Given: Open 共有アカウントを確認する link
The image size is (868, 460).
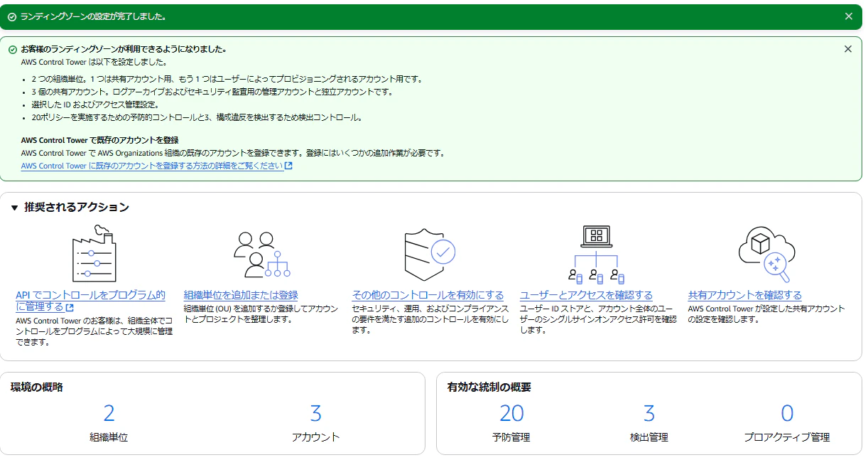Looking at the screenshot, I should [744, 295].
